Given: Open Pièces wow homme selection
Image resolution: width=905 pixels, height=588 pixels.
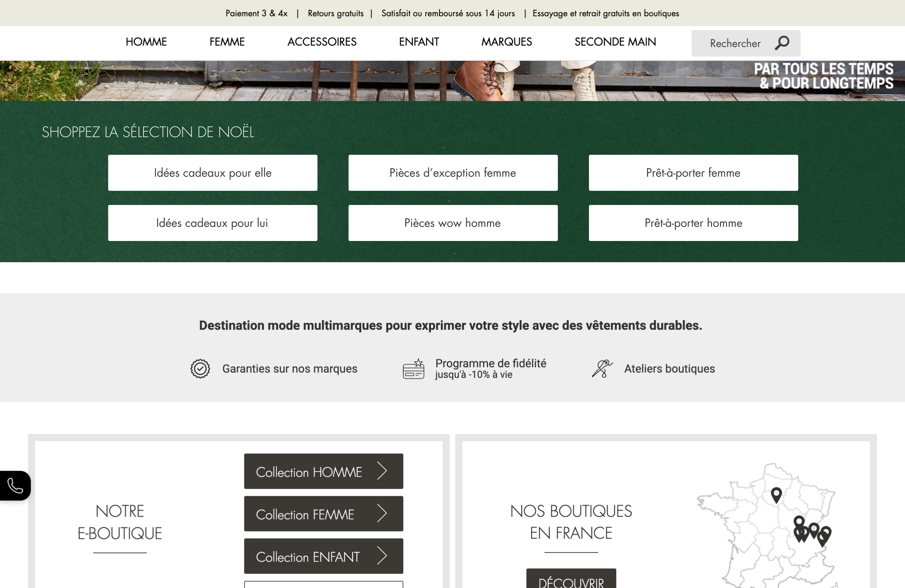Looking at the screenshot, I should tap(452, 223).
